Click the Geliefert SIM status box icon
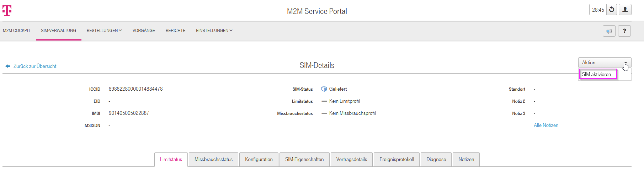Screen dimensions: 644x176 (324, 89)
